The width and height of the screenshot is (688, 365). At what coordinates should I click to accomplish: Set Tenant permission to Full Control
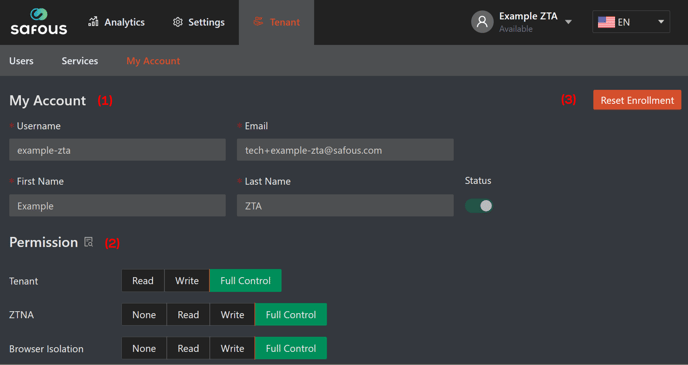(x=245, y=281)
